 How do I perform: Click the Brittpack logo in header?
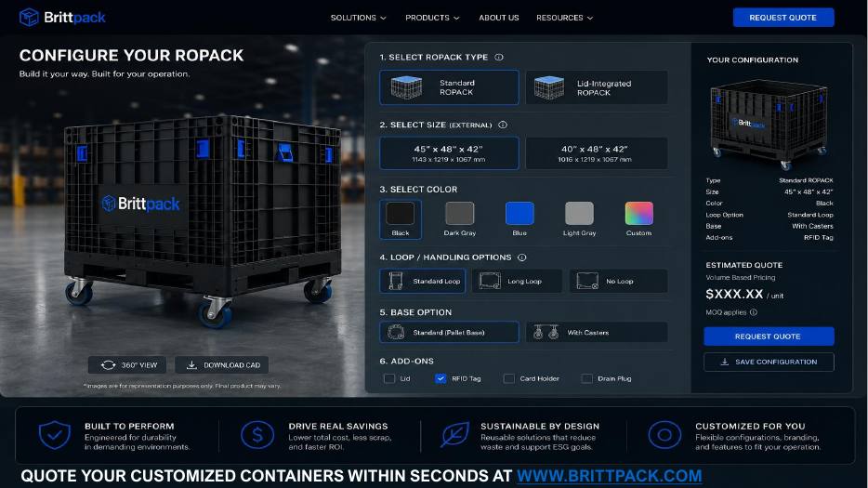[x=62, y=17]
